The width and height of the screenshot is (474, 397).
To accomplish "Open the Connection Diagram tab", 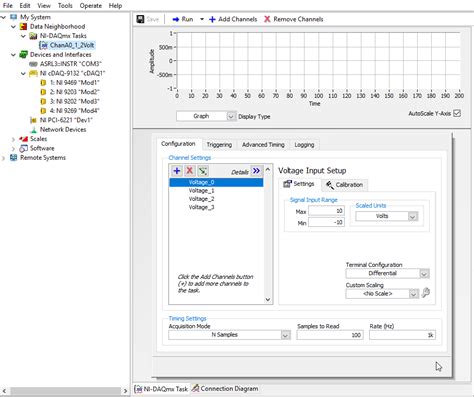I will (225, 389).
